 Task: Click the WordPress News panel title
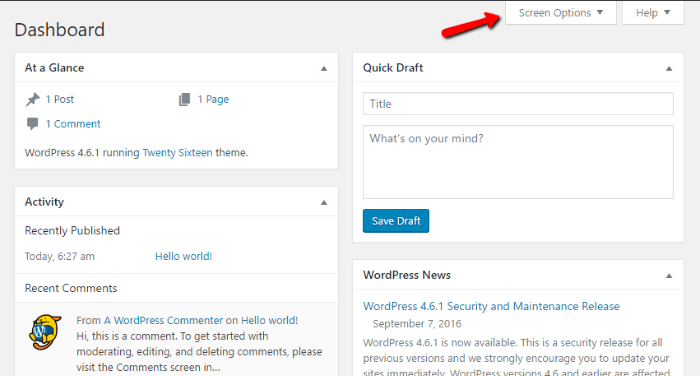tap(407, 275)
